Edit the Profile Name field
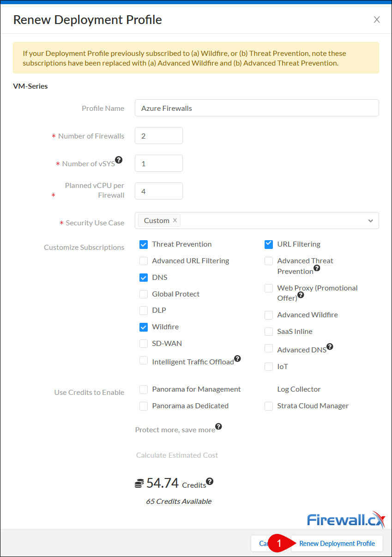This screenshot has height=557, width=392. pyautogui.click(x=257, y=108)
